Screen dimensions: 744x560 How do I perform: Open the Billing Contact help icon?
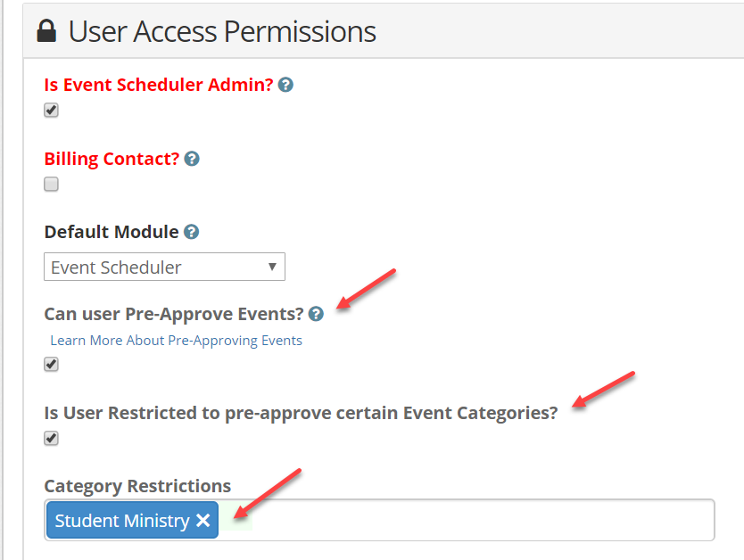point(192,159)
